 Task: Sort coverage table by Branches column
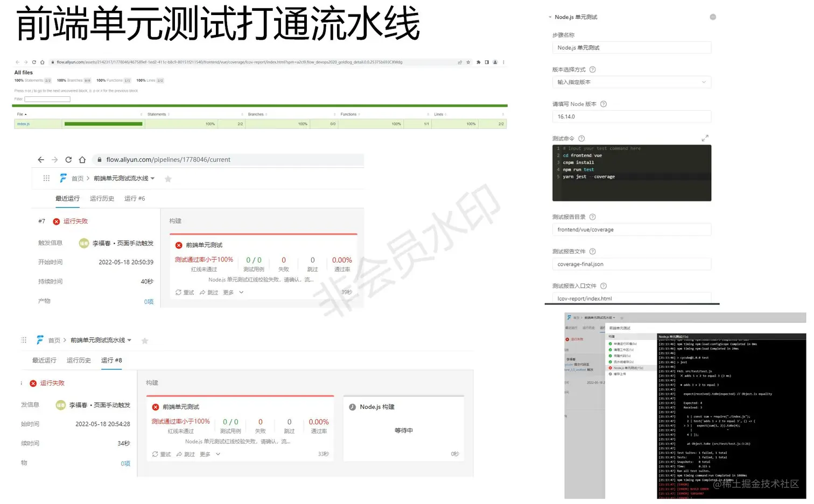(x=257, y=114)
